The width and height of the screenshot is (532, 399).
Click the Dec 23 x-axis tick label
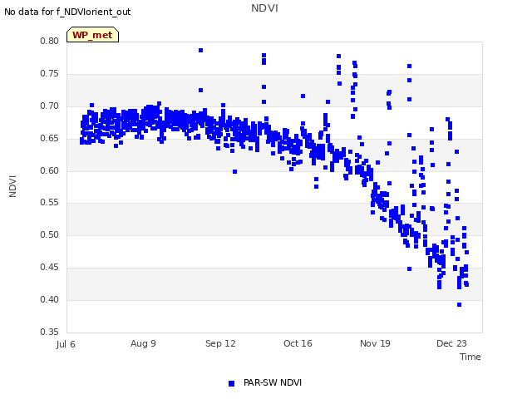(451, 343)
